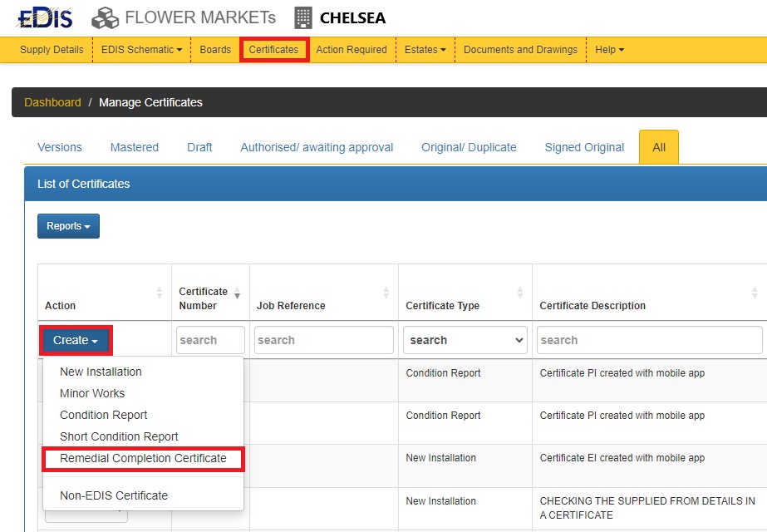Viewport: 767px width, 532px height.
Task: Switch to the Signed Original tab
Action: (584, 147)
